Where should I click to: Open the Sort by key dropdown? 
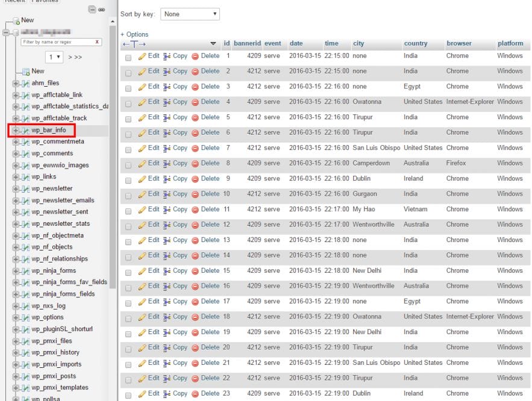191,14
